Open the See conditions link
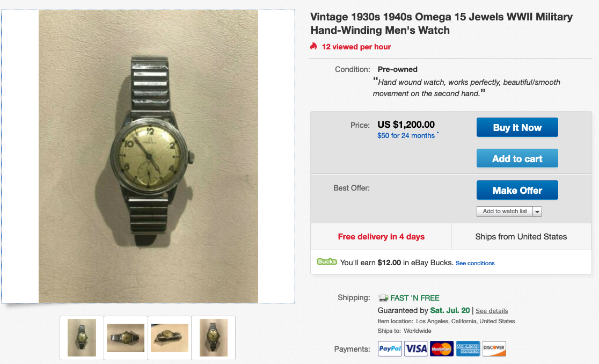This screenshot has width=599, height=364. click(475, 263)
